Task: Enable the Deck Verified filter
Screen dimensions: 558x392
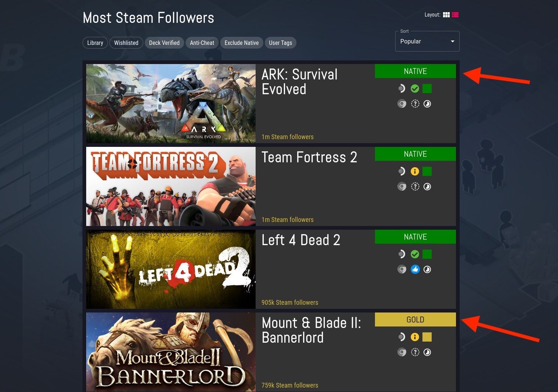Action: click(164, 43)
